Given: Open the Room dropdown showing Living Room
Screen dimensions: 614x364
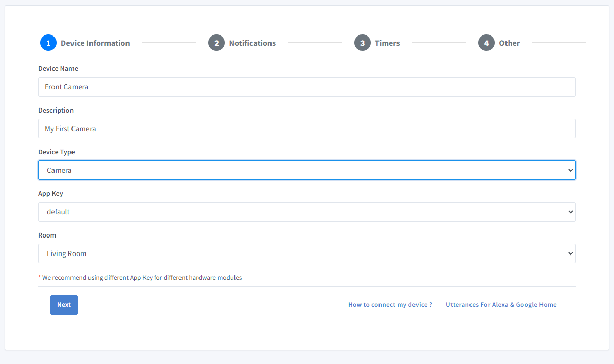Looking at the screenshot, I should click(x=306, y=253).
